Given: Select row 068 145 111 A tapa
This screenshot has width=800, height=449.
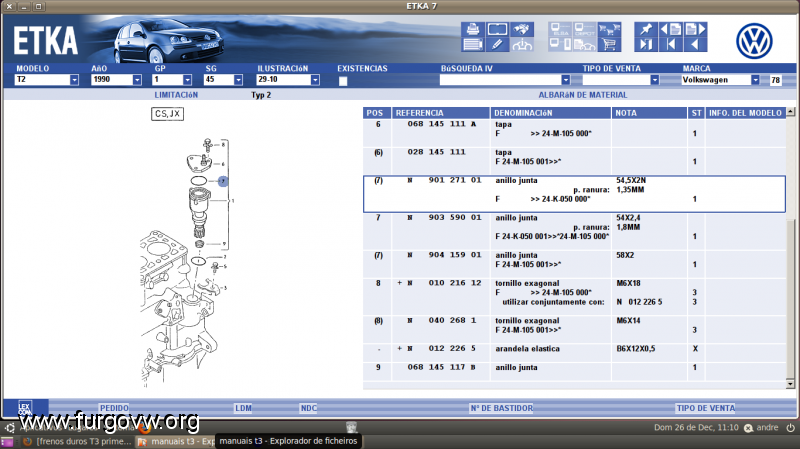Looking at the screenshot, I should 574,134.
